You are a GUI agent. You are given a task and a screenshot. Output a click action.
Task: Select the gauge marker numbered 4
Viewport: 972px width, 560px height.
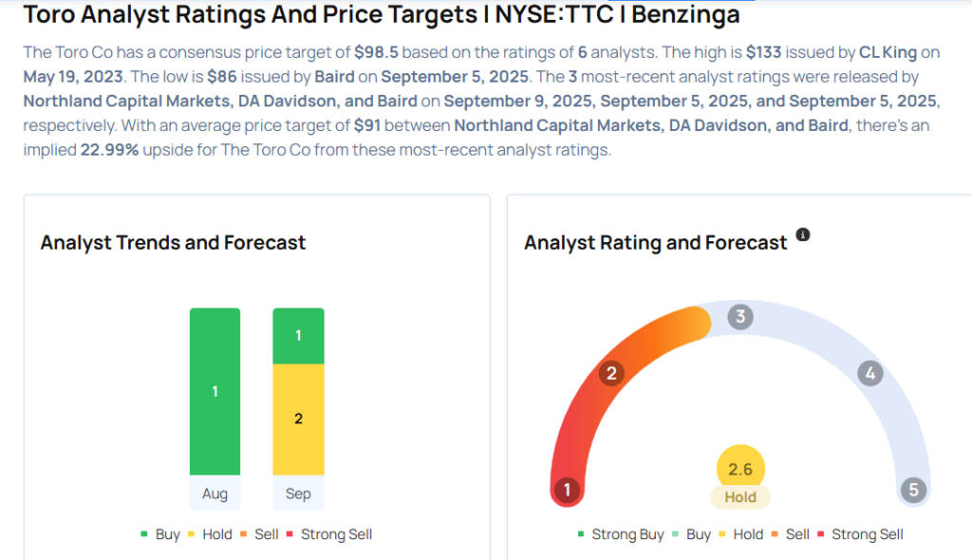(x=869, y=373)
